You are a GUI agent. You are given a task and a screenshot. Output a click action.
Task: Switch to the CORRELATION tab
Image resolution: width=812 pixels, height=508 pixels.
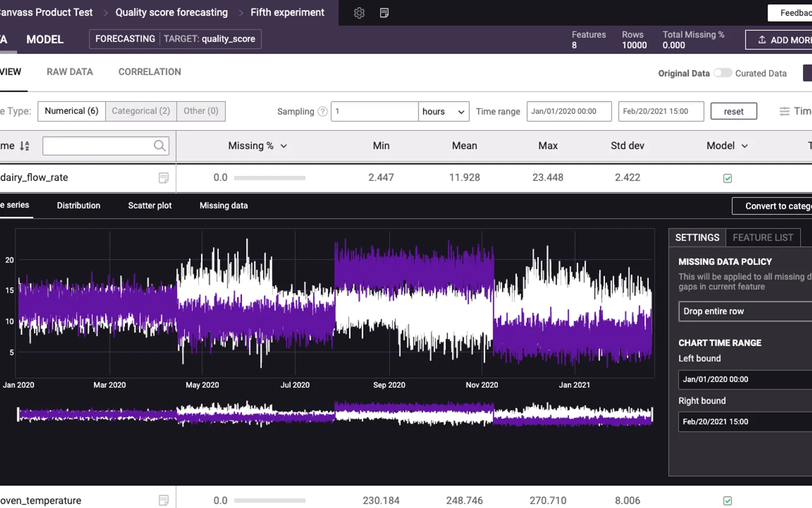click(150, 72)
